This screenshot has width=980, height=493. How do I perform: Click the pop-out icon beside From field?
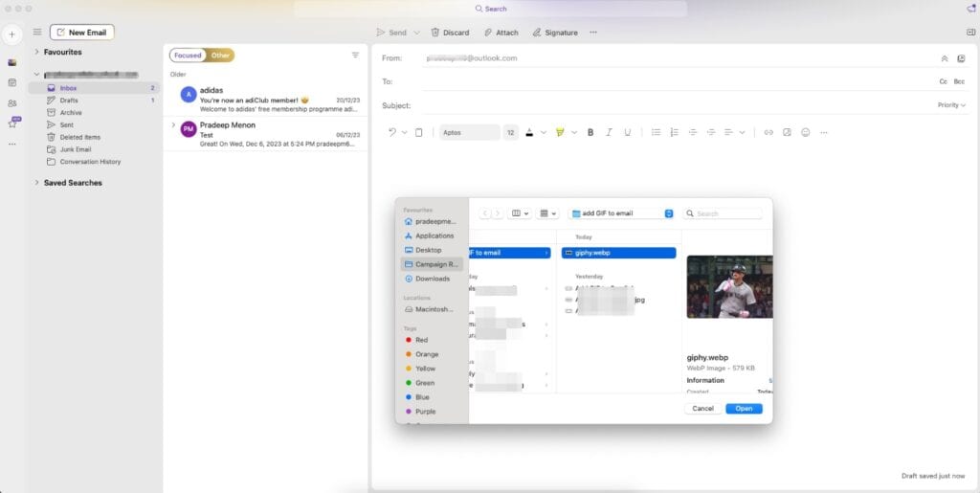point(961,58)
